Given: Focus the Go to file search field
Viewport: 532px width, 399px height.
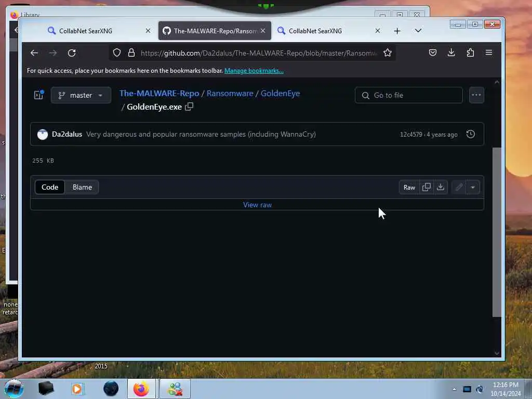Looking at the screenshot, I should tap(408, 95).
